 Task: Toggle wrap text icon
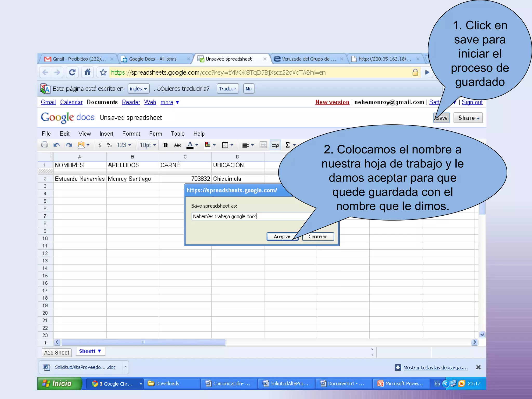click(275, 145)
